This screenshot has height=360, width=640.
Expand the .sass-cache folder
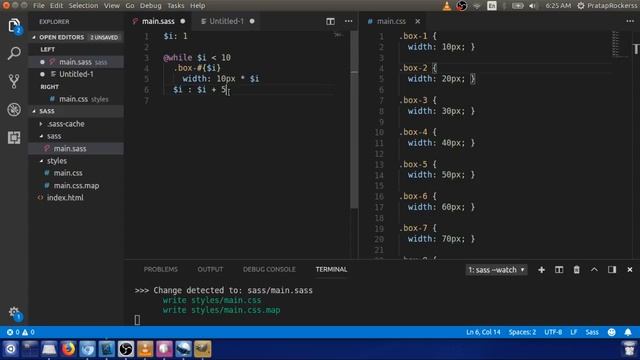(66, 124)
